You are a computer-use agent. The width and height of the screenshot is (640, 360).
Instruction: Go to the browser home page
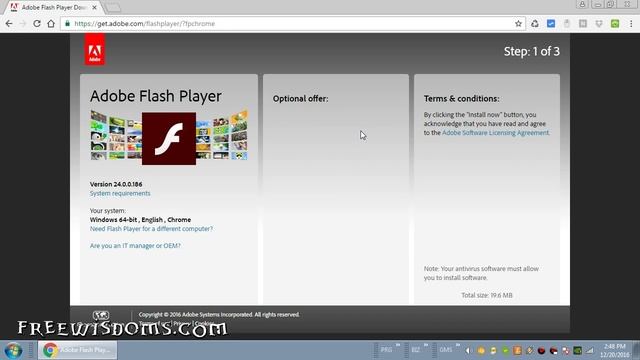[x=51, y=24]
